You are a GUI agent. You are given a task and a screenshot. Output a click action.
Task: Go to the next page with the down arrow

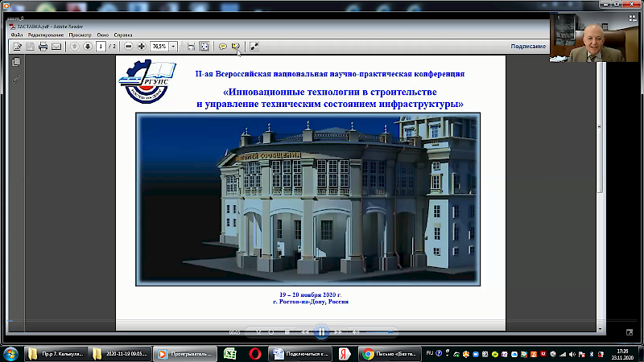tap(88, 47)
